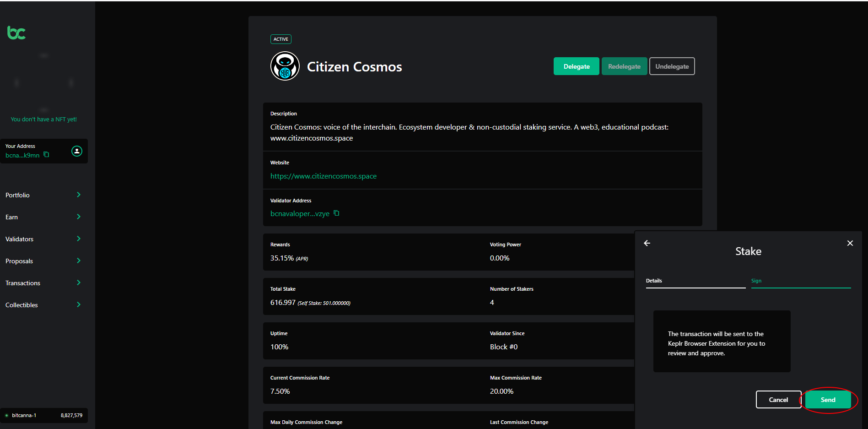
Task: Click the bcnavaloper...vzye validator address
Action: pos(300,213)
